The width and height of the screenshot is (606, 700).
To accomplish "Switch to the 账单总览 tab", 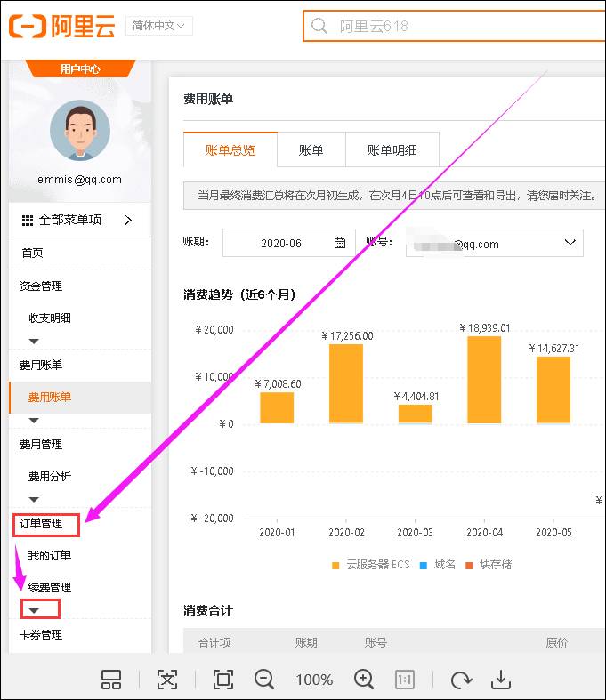I will pos(230,150).
